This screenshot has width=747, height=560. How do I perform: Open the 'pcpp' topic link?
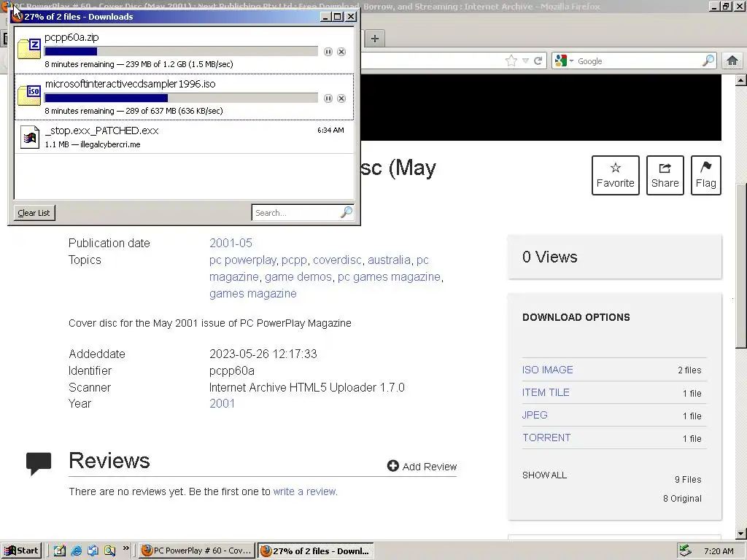294,260
